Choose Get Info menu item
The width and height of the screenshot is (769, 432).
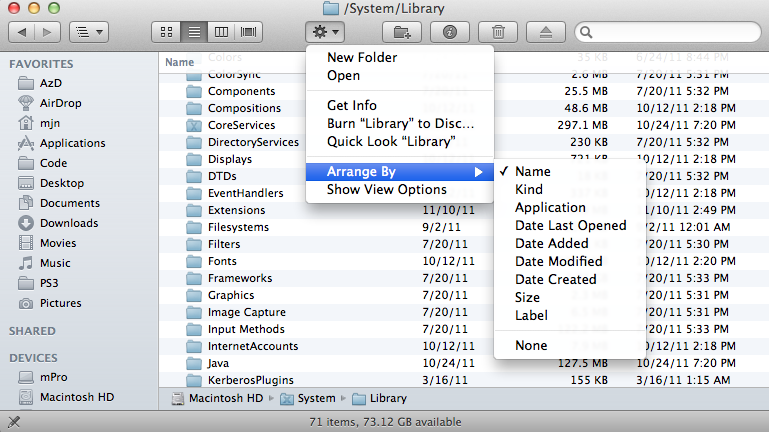(400, 105)
